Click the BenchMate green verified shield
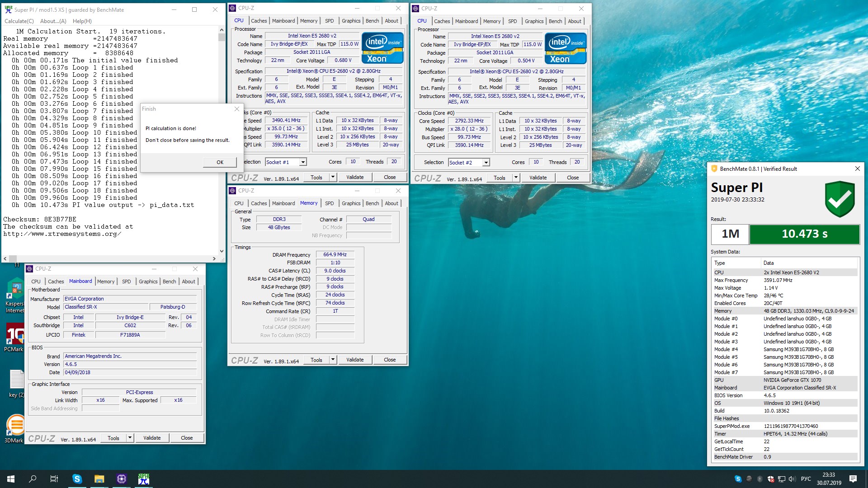The image size is (868, 488). (x=840, y=199)
